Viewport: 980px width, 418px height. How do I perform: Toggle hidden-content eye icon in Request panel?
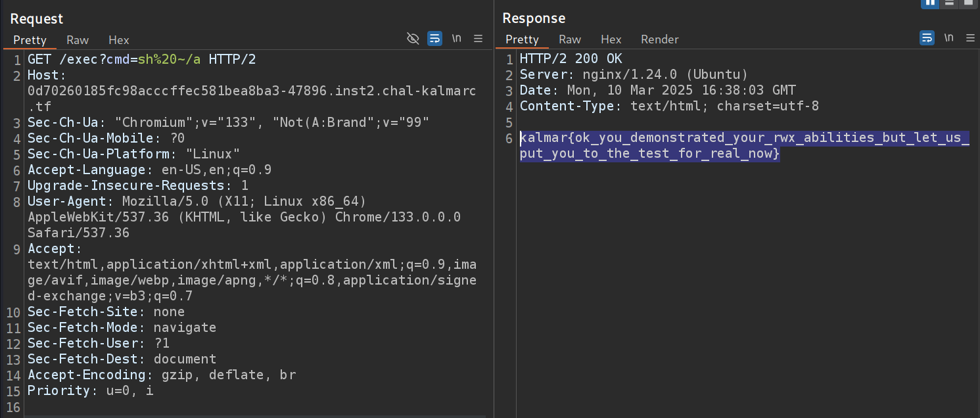(x=413, y=39)
